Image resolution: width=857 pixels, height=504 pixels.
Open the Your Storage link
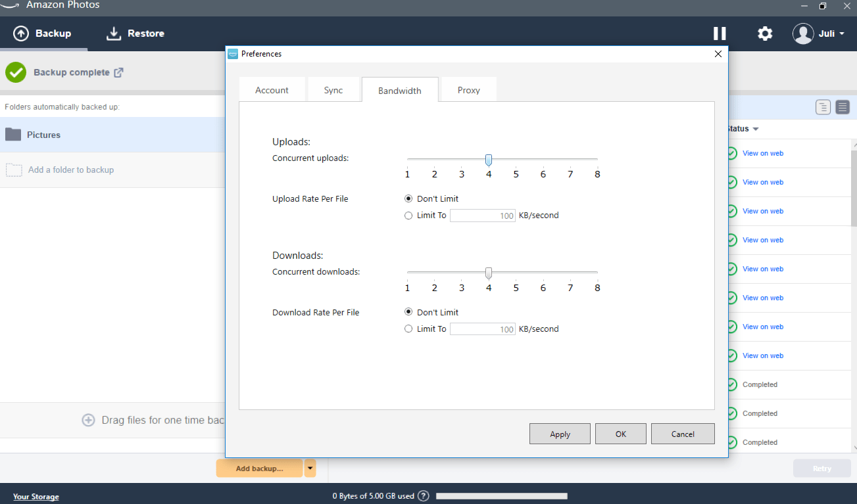[x=36, y=497]
